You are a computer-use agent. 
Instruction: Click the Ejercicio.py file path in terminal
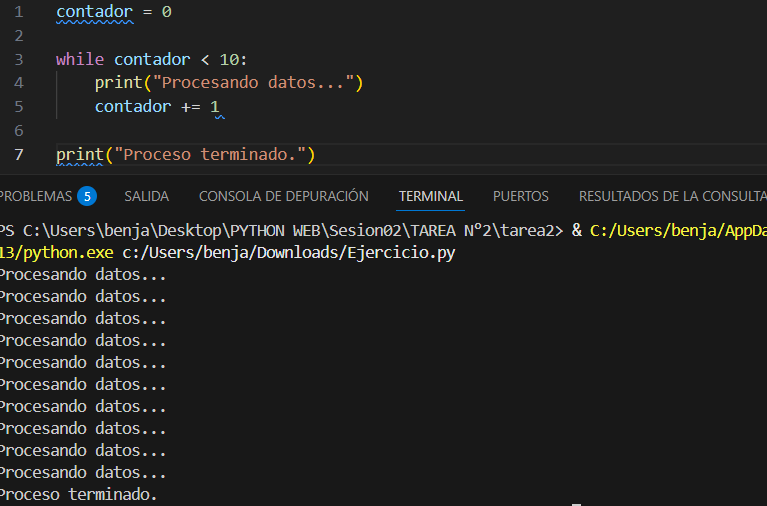pos(288,253)
